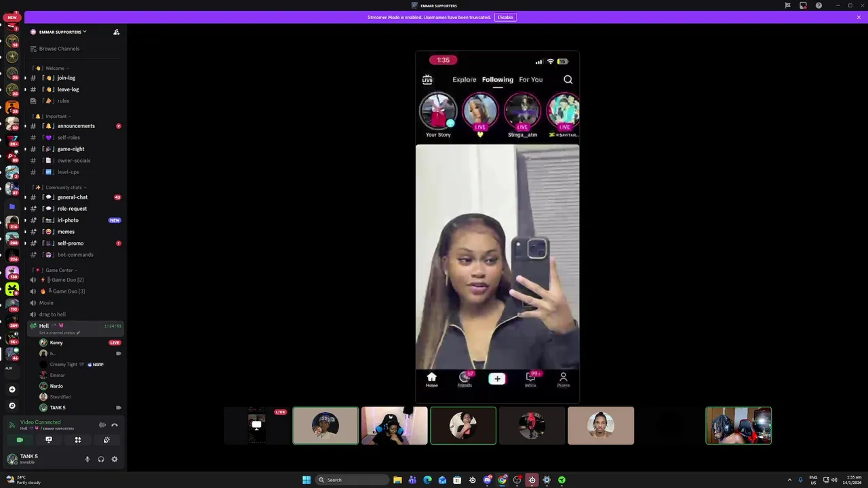Select Creamy Tight in the voice list
The width and height of the screenshot is (868, 488).
(80, 365)
